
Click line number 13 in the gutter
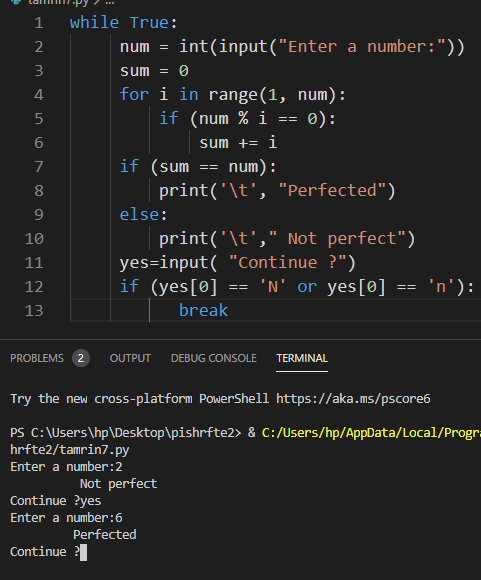pyautogui.click(x=34, y=311)
